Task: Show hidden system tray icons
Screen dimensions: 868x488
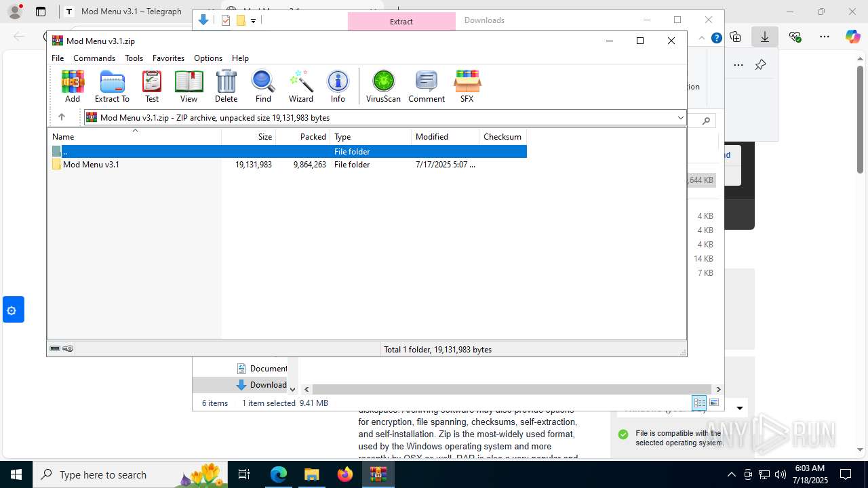Action: [731, 474]
